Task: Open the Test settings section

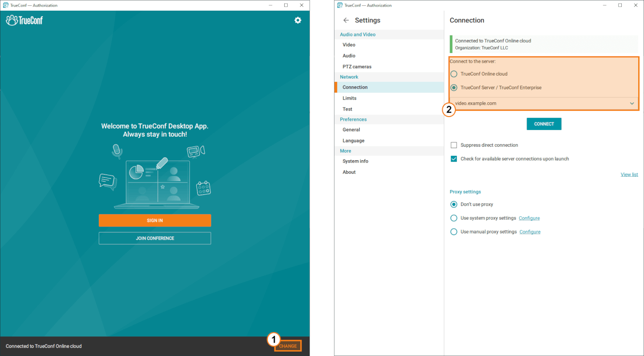Action: click(389, 109)
